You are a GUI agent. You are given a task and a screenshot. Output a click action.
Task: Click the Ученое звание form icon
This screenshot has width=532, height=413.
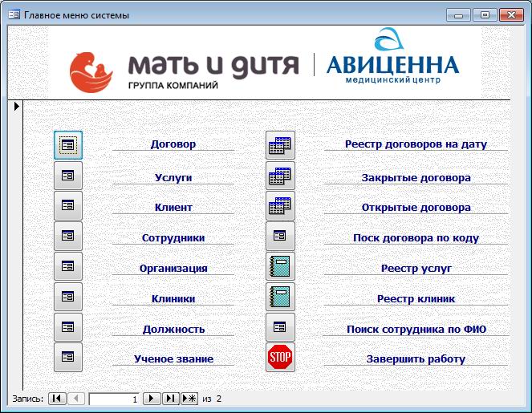68,357
